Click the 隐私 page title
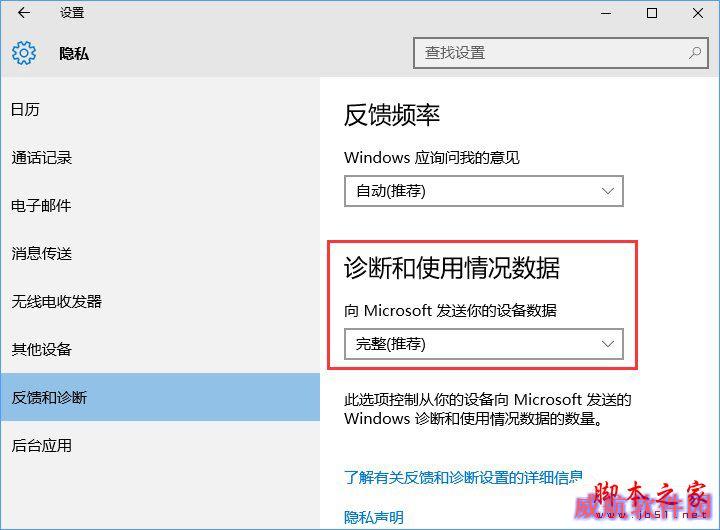 pyautogui.click(x=74, y=53)
